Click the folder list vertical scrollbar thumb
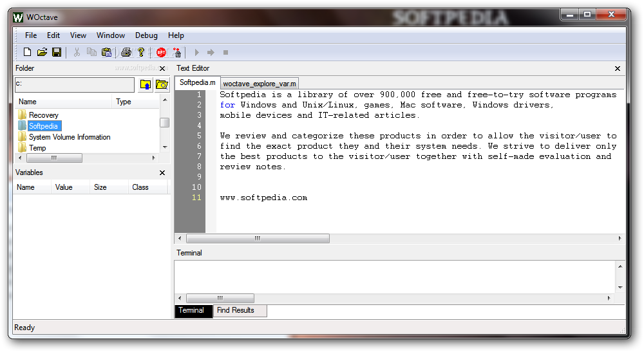Screen dimensions: 644x352 pyautogui.click(x=165, y=123)
